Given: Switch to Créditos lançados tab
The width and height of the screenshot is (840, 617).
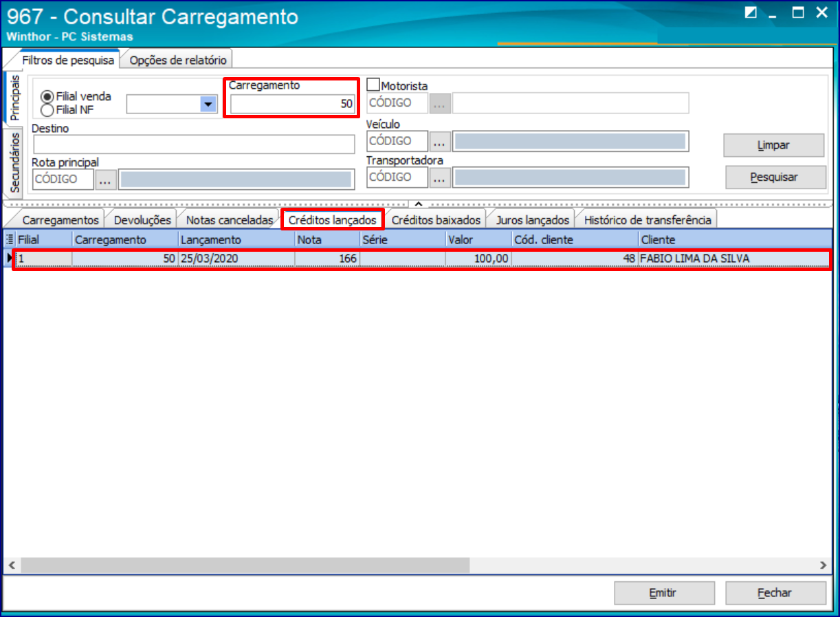Looking at the screenshot, I should pyautogui.click(x=333, y=220).
